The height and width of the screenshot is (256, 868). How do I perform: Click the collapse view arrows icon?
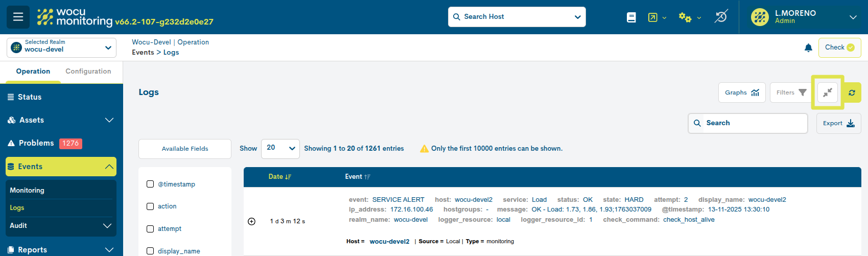(x=828, y=92)
